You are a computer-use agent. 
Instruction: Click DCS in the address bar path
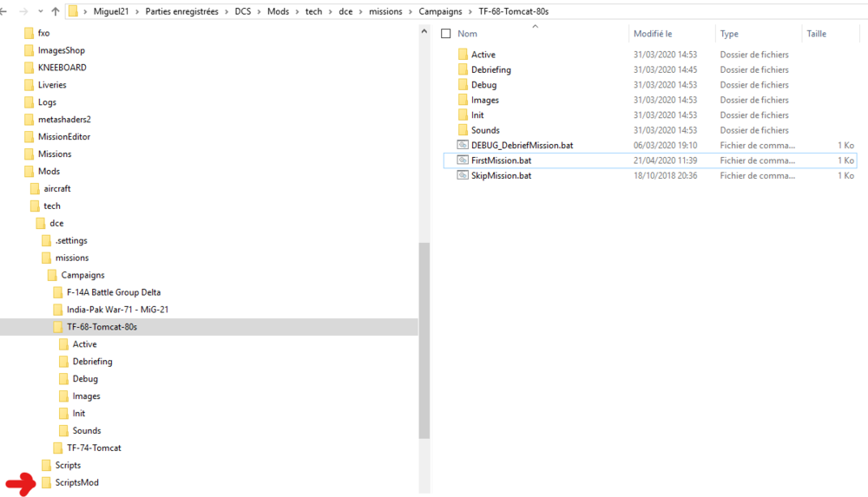pyautogui.click(x=242, y=11)
